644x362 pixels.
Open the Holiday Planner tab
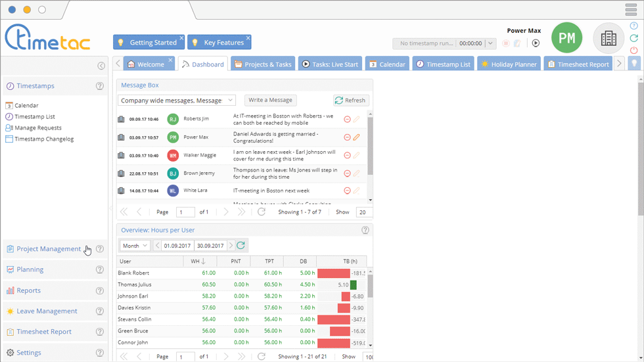tap(509, 64)
